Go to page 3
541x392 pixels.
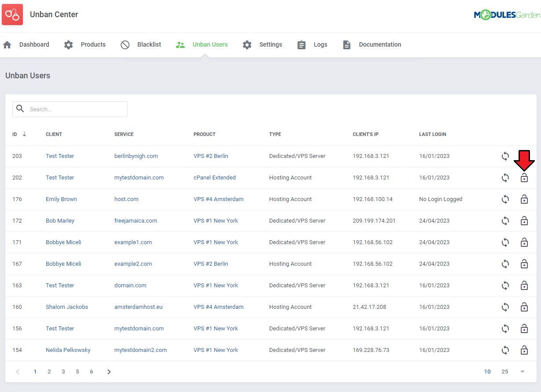click(x=63, y=372)
